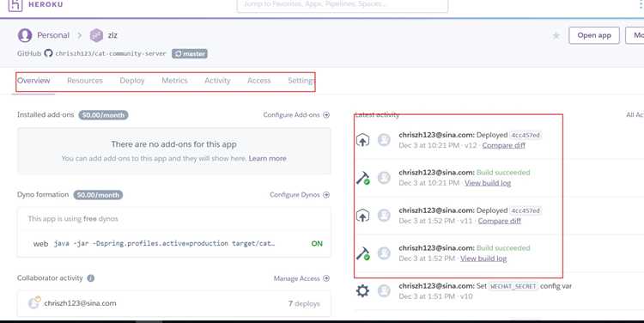The image size is (644, 323).
Task: Open the Settings tab
Action: [301, 81]
